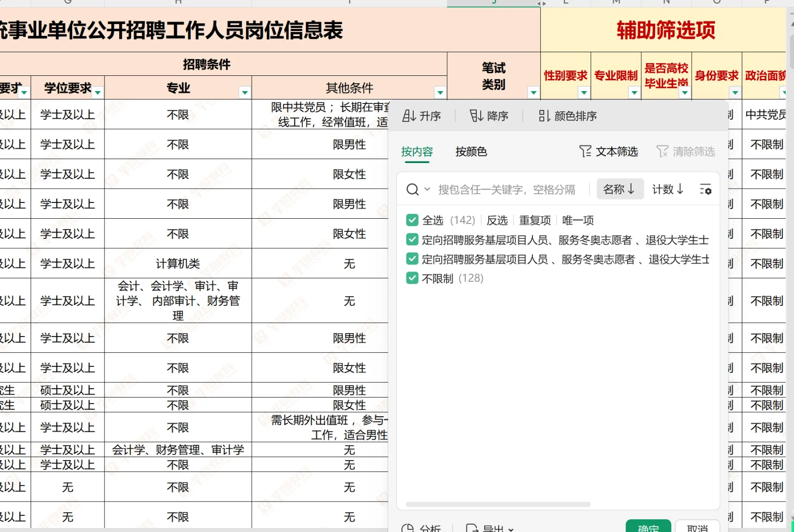Open 专业 column filter dropdown
Screen dimensions: 794x532
point(244,93)
